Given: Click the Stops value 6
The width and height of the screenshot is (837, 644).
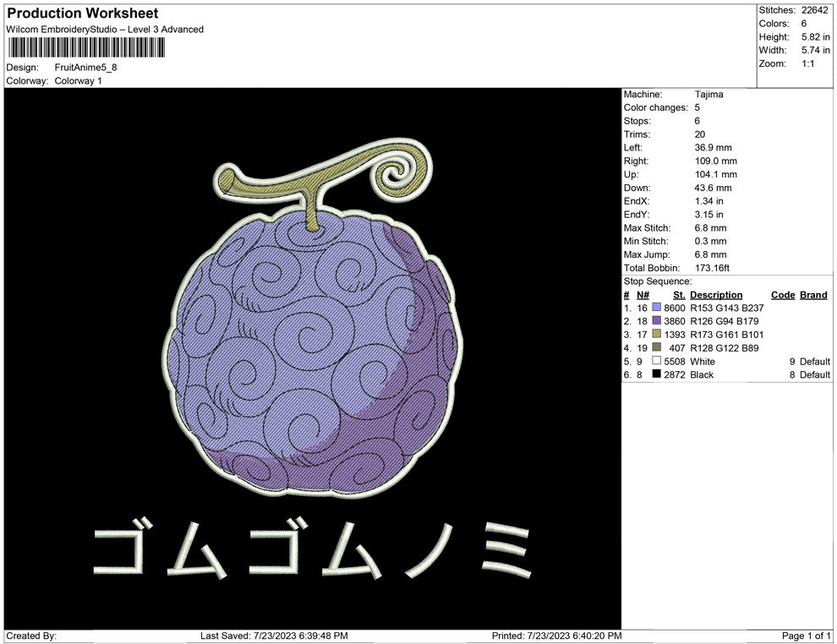Looking at the screenshot, I should coord(697,121).
